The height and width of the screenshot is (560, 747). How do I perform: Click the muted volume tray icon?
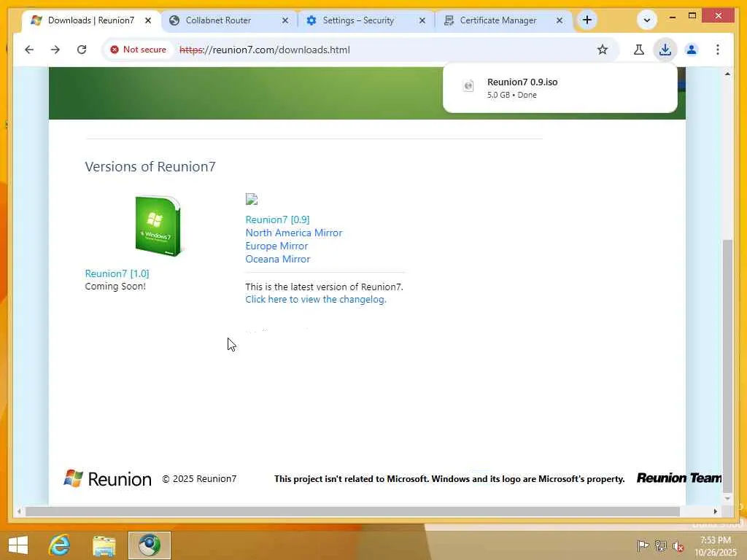pos(678,546)
